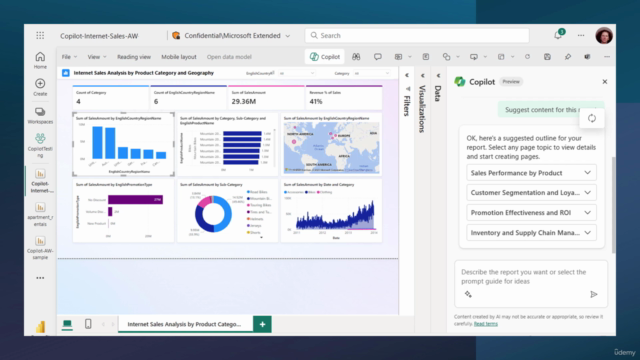This screenshot has height=360, width=640.
Task: Open the View menu
Action: click(x=97, y=57)
